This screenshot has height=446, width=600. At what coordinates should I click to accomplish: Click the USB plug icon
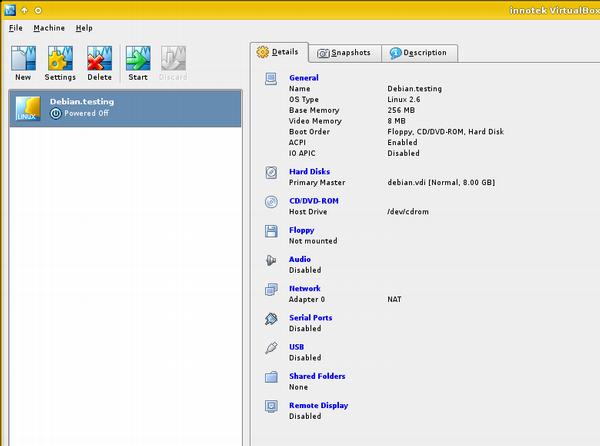(x=271, y=348)
